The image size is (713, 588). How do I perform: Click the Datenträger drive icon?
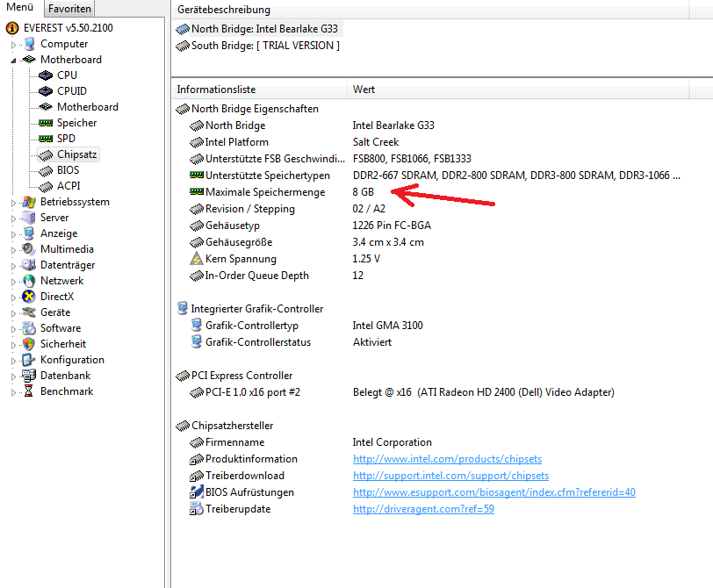pos(29,265)
